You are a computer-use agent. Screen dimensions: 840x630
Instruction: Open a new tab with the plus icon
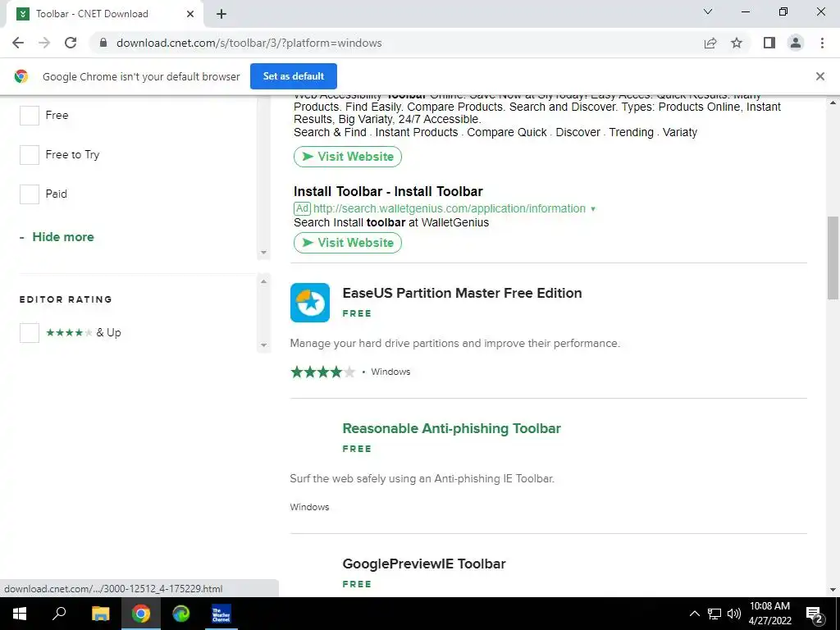tap(221, 14)
